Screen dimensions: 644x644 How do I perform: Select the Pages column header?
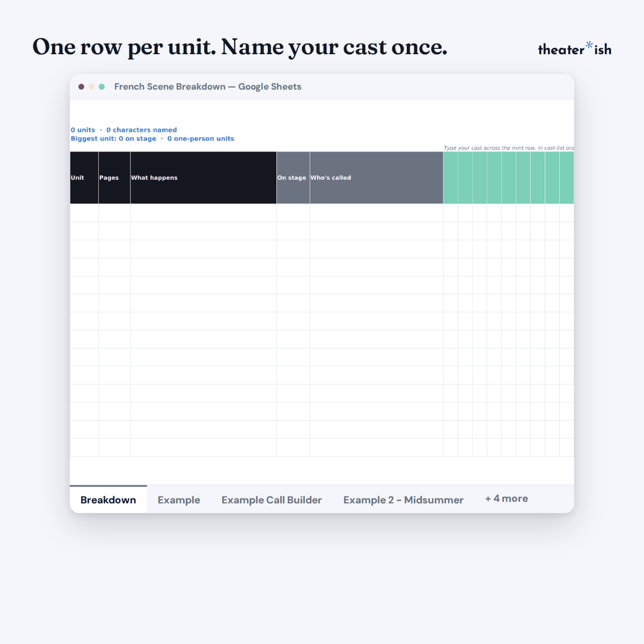click(114, 178)
